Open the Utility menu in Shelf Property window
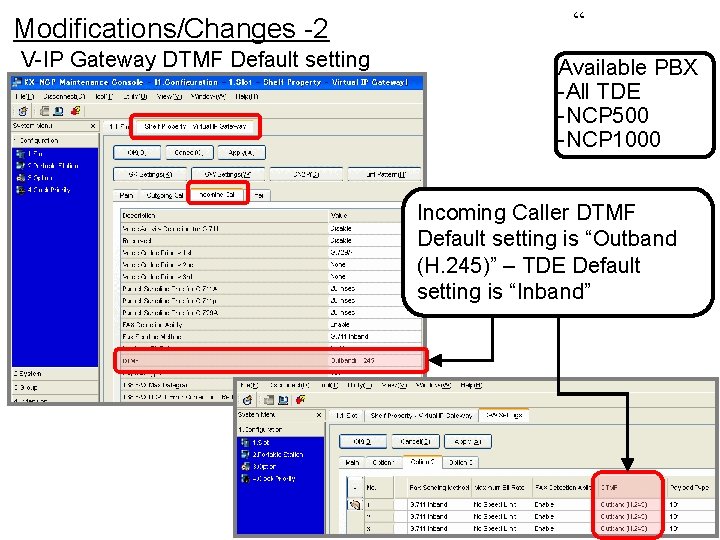 [135, 96]
